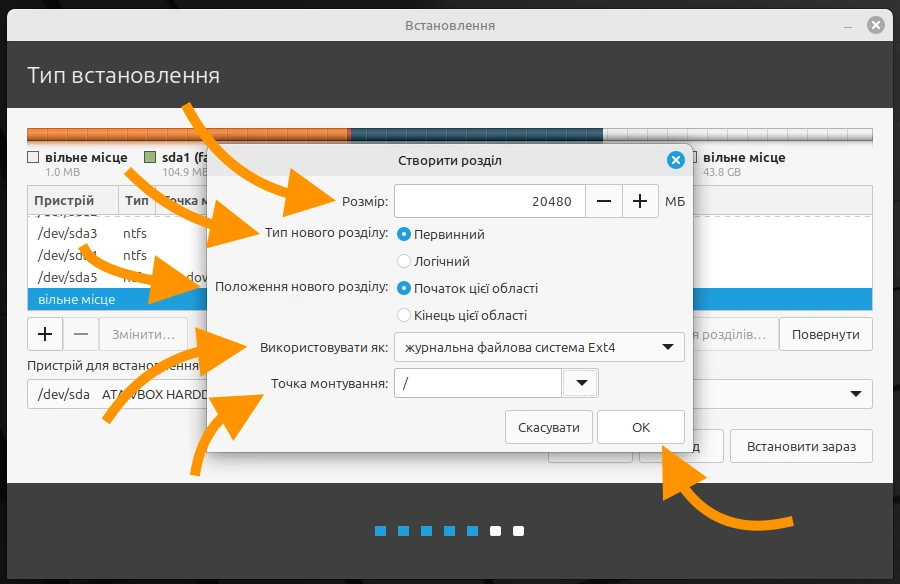This screenshot has width=900, height=584.
Task: Open the installation device dropdown arrow
Action: pyautogui.click(x=856, y=394)
